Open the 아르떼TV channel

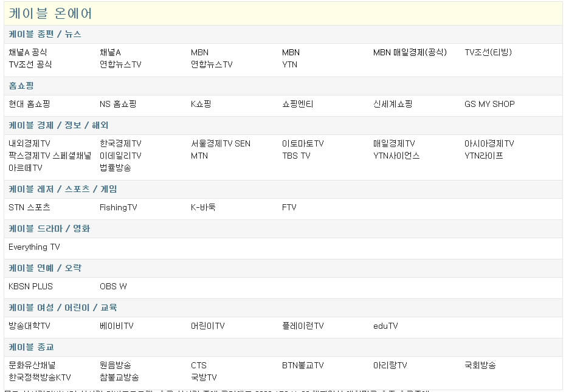[x=26, y=168]
